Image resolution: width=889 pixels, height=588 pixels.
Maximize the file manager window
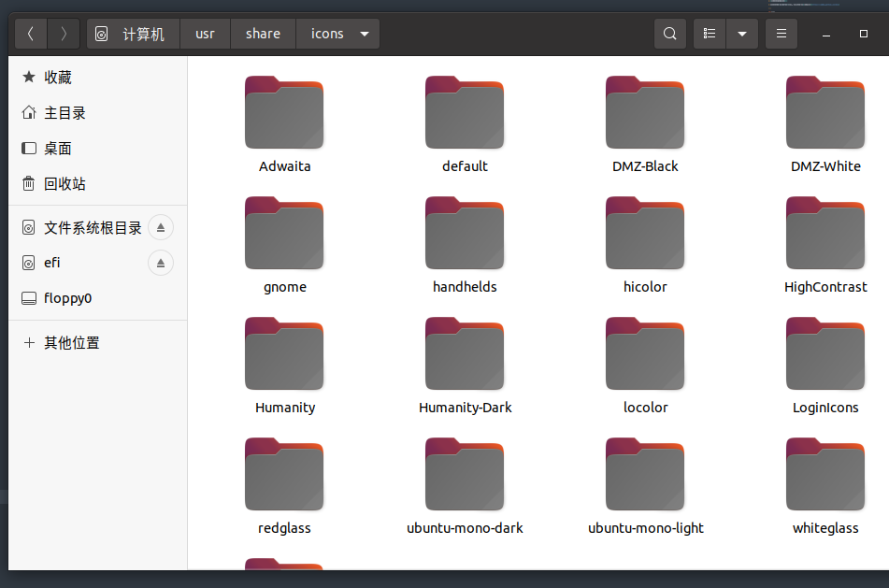point(863,34)
